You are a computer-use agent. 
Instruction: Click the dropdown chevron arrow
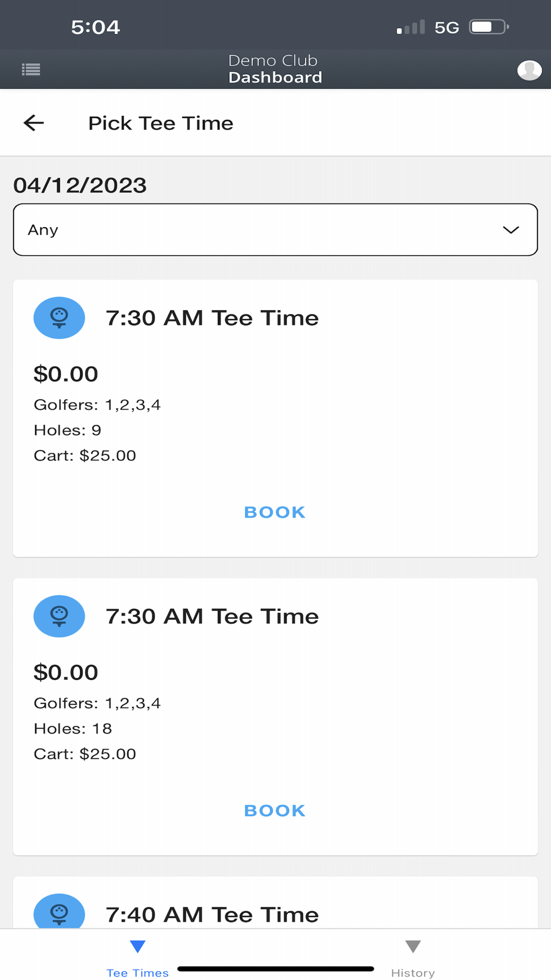[x=511, y=230]
